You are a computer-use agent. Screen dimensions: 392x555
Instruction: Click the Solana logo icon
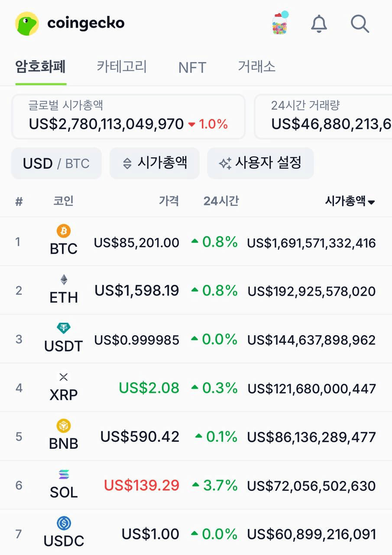64,474
